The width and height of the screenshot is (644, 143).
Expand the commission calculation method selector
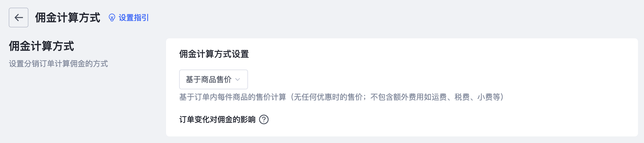pos(214,79)
